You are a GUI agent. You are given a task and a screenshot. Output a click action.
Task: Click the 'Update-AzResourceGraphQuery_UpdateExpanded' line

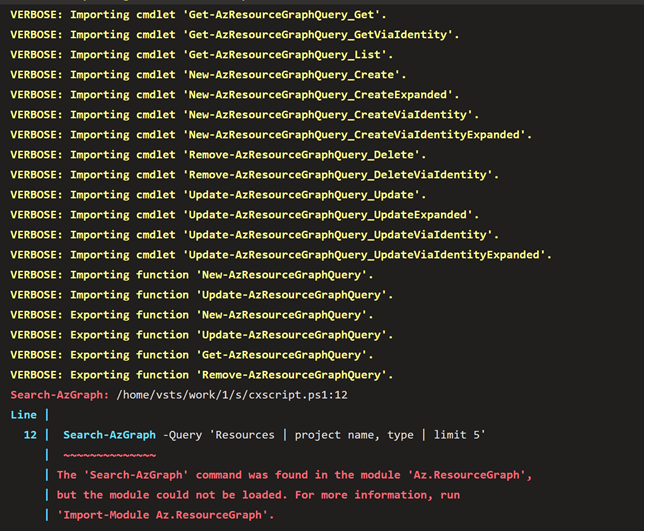coord(245,215)
